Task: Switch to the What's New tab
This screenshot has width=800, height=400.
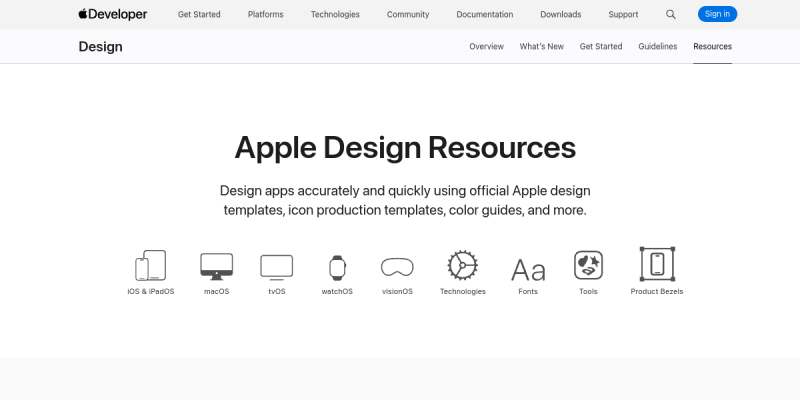Action: pyautogui.click(x=541, y=46)
